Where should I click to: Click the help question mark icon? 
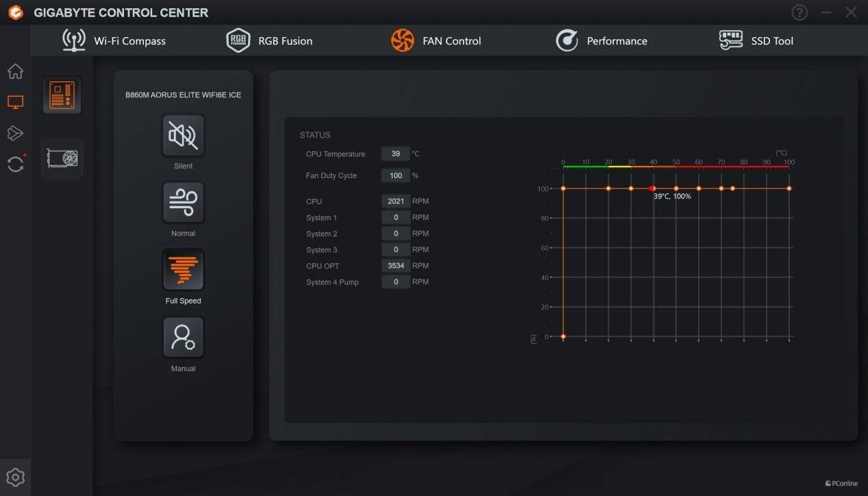[x=799, y=12]
